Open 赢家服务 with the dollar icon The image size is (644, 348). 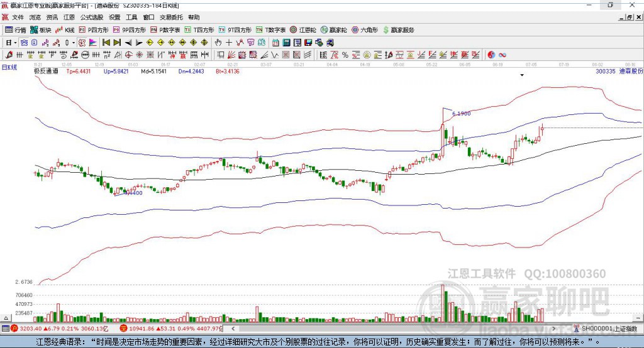click(x=398, y=30)
